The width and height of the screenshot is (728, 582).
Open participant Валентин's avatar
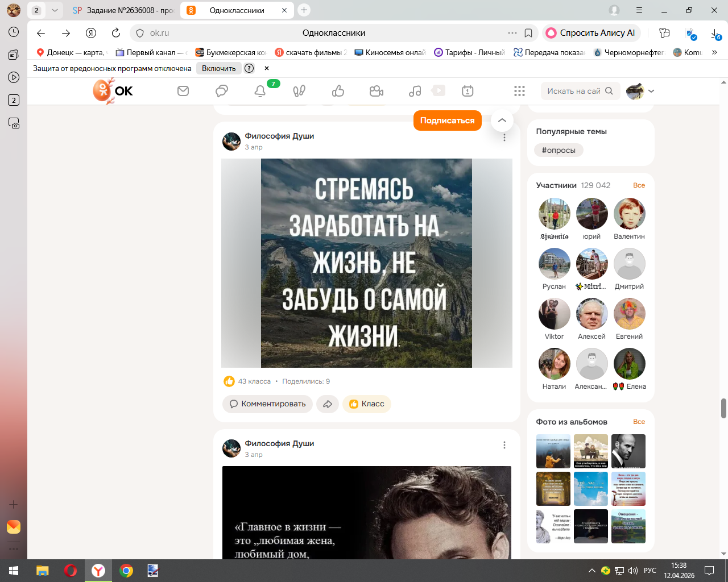pyautogui.click(x=629, y=214)
